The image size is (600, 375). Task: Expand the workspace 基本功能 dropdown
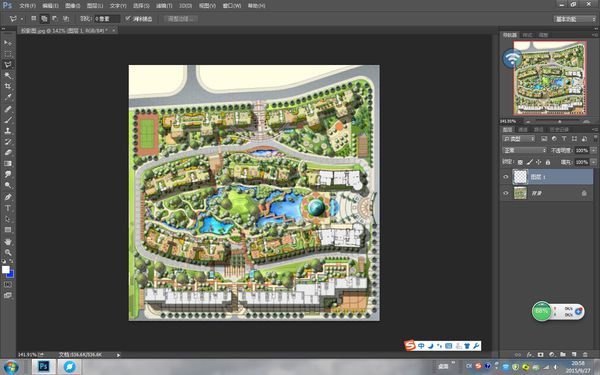pyautogui.click(x=574, y=19)
